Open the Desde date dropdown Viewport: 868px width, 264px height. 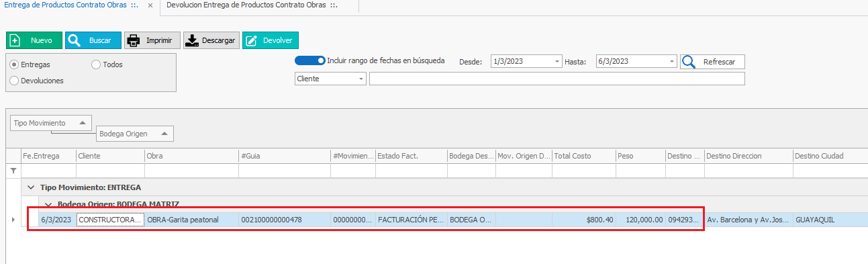(x=557, y=62)
